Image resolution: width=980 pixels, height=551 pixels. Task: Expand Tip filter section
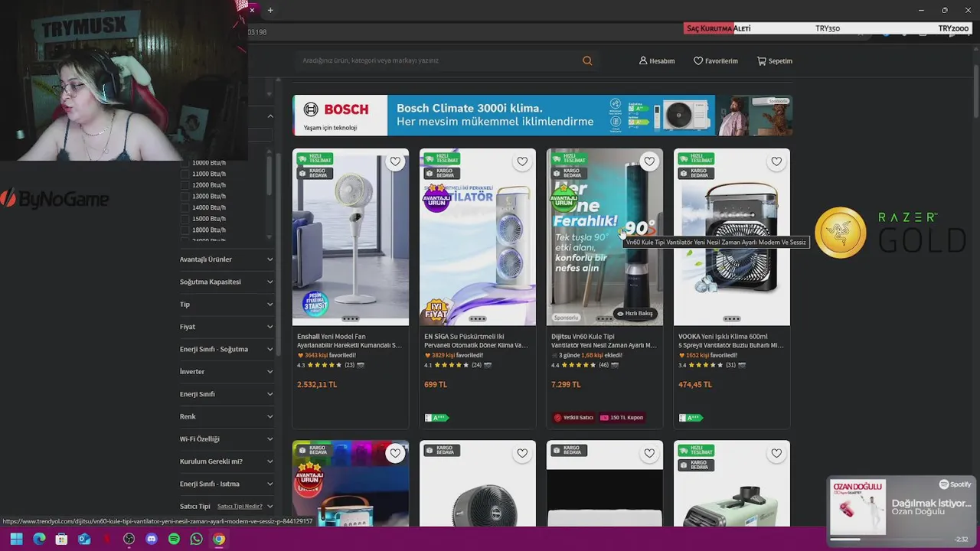click(x=227, y=305)
